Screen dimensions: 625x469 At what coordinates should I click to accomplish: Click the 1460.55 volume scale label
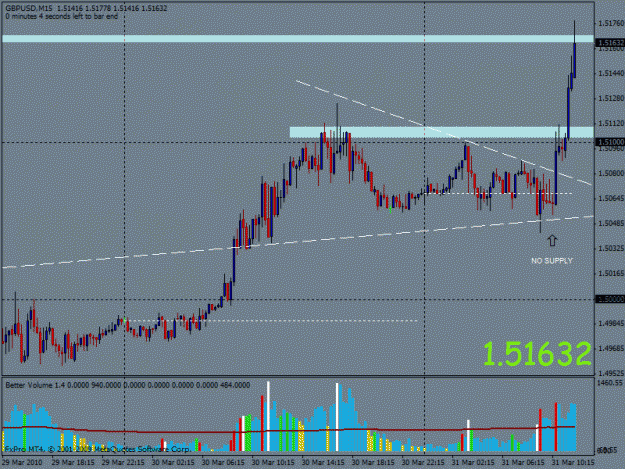(x=610, y=383)
